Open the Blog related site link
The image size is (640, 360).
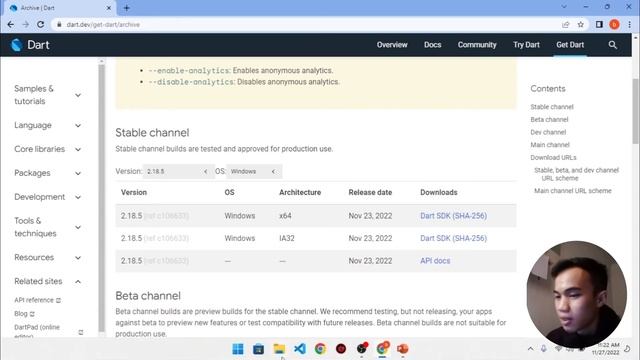[21, 314]
